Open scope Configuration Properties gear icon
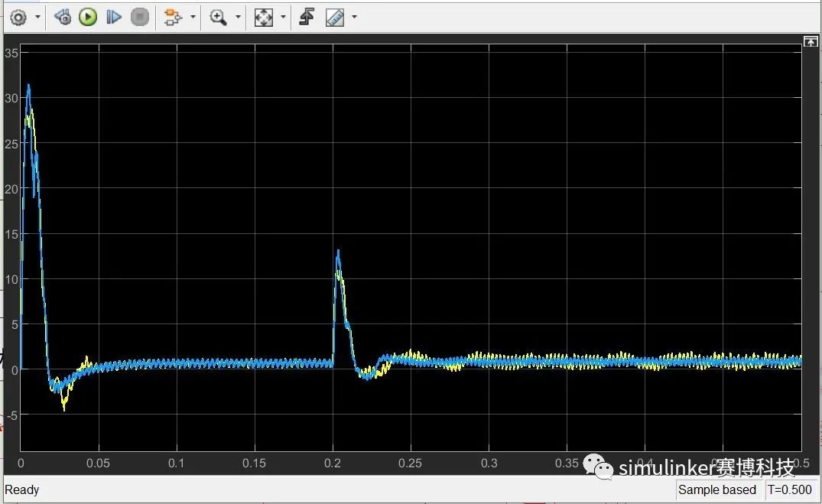Screen dimensions: 822x504 tap(18, 18)
